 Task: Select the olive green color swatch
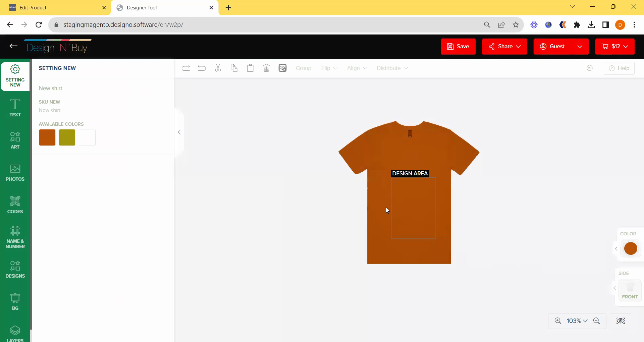(67, 137)
